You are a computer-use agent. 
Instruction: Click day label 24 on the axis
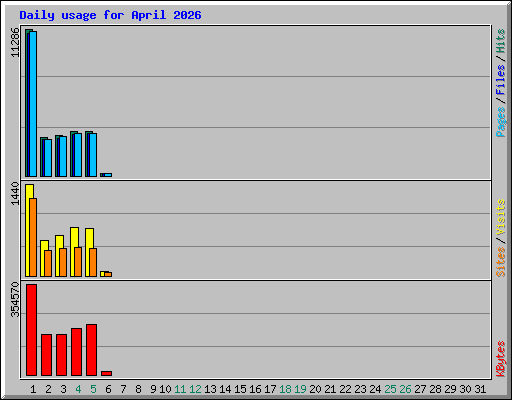(x=375, y=389)
